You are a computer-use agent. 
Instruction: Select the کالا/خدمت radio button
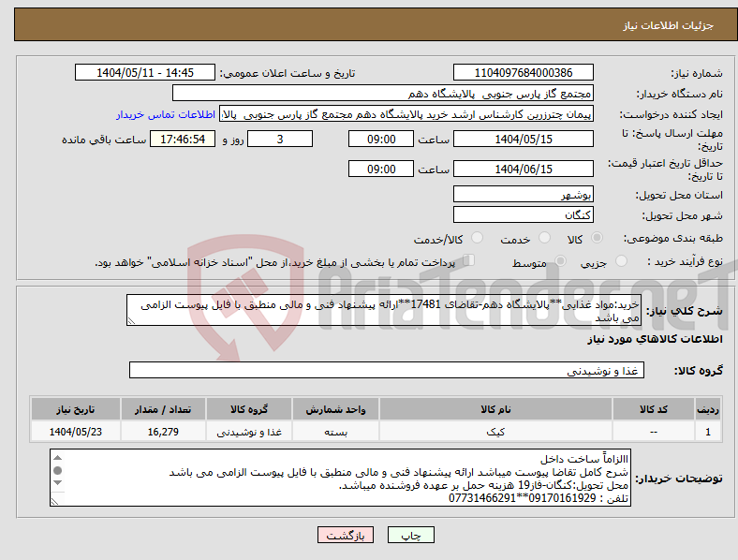tap(478, 238)
